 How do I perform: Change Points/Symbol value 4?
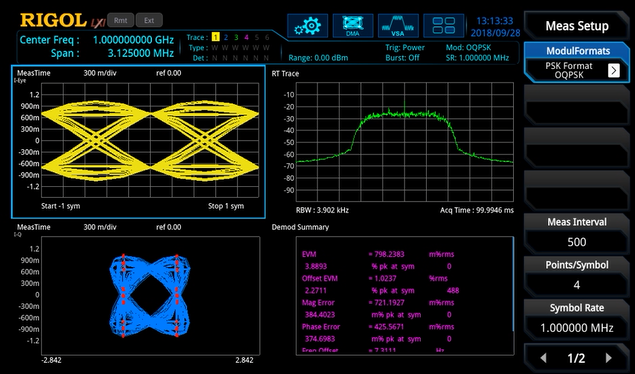click(x=577, y=285)
